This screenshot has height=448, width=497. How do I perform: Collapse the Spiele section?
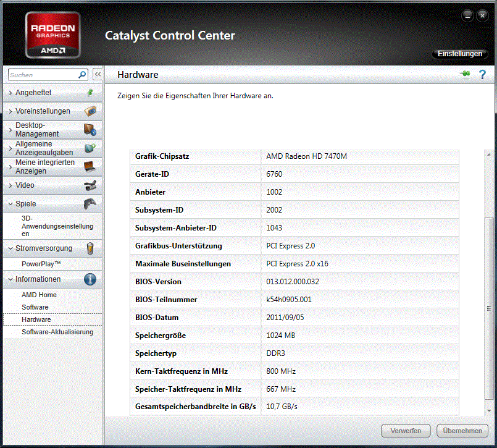(x=10, y=204)
